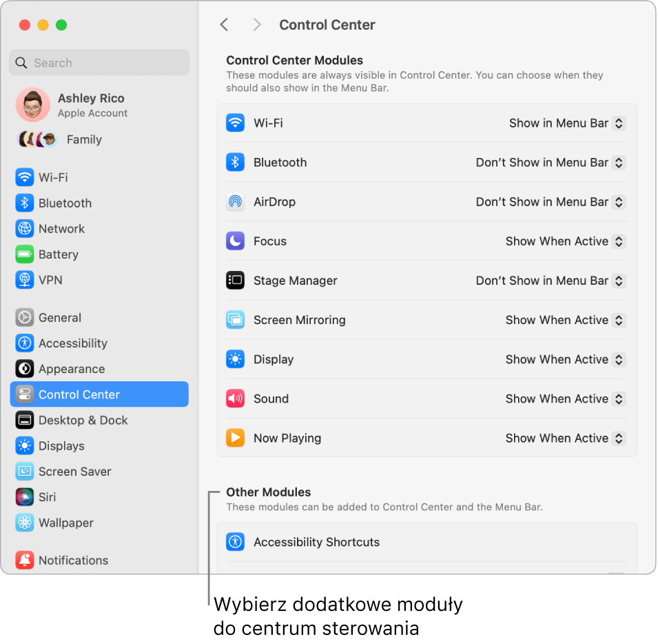Click the General gear icon in sidebar
Screen dimensions: 658x644
coord(25,317)
